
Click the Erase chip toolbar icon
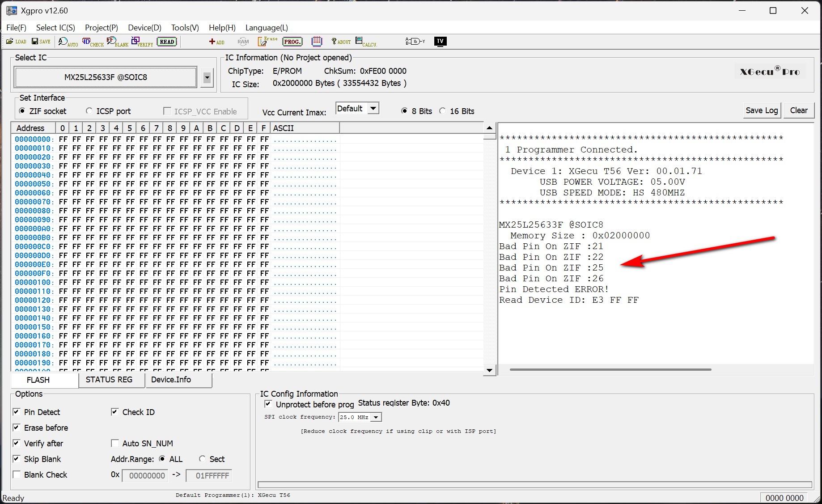267,42
